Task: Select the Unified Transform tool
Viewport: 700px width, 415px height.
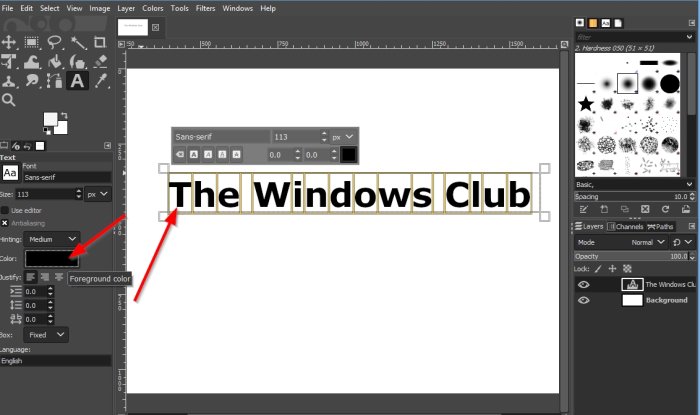Action: (8, 62)
